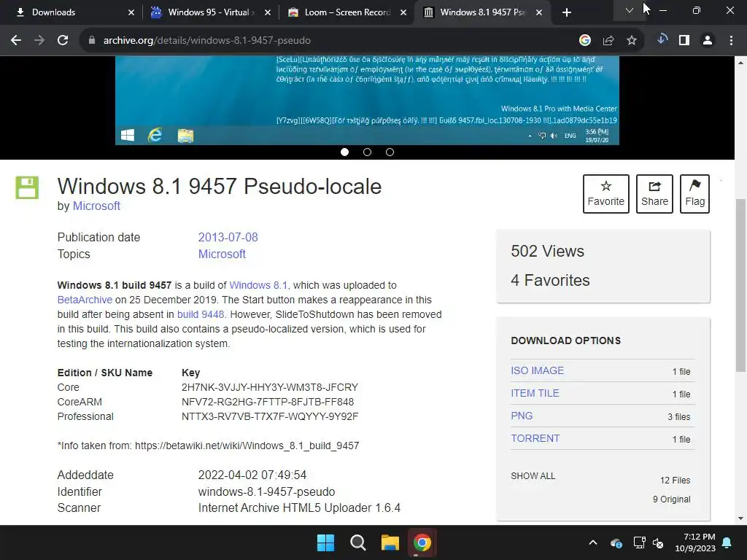Click scrollbar down arrow
This screenshot has width=747, height=560.
tap(741, 518)
